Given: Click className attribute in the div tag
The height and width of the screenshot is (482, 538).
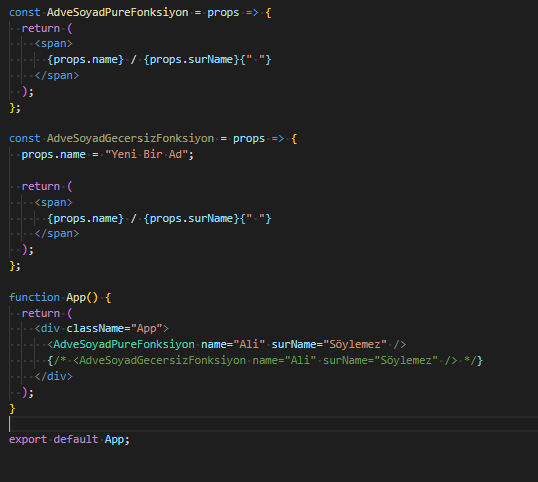Looking at the screenshot, I should (x=95, y=329).
